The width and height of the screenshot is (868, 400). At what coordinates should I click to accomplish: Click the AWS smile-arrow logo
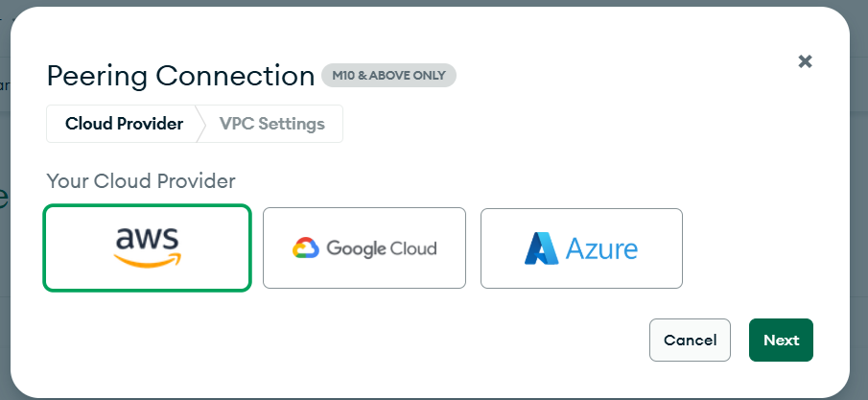pos(148,260)
